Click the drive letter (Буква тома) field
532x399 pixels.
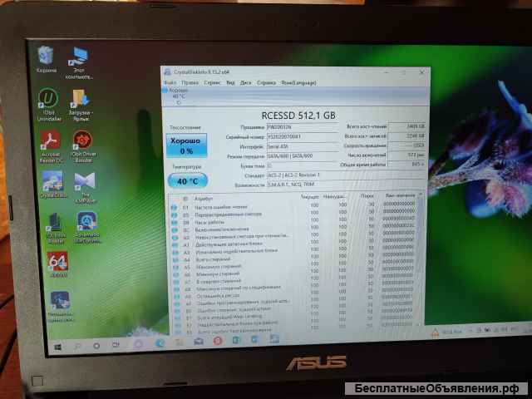(303, 166)
